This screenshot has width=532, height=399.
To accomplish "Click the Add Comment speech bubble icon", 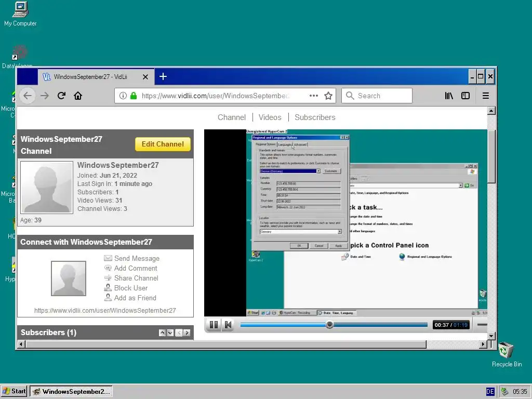I will click(x=108, y=268).
